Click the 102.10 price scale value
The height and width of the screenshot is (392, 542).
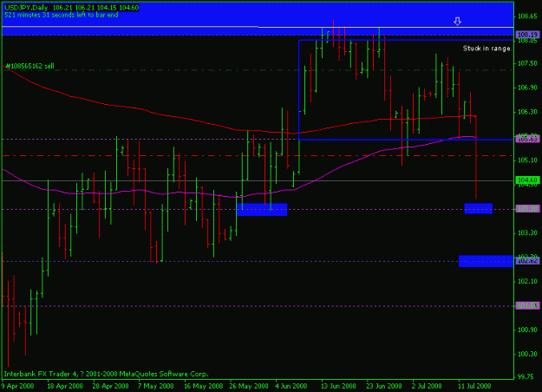tap(527, 281)
